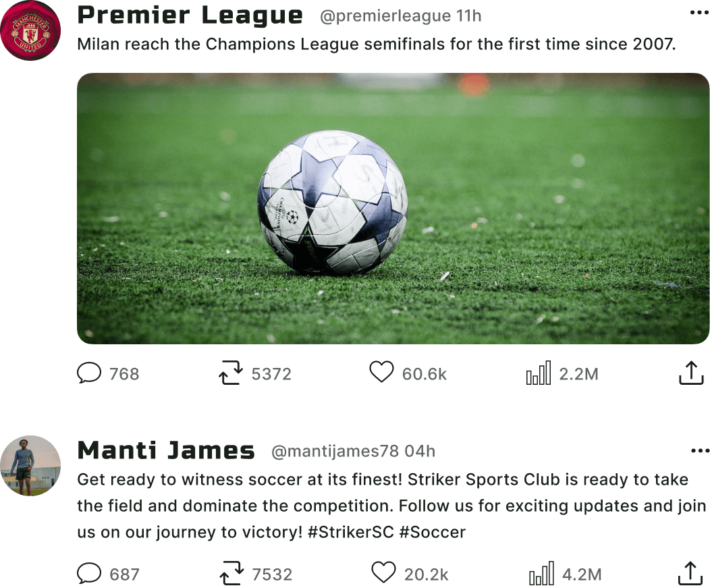The width and height of the screenshot is (710, 588).
Task: Open the #Soccer hashtag
Action: (x=433, y=532)
